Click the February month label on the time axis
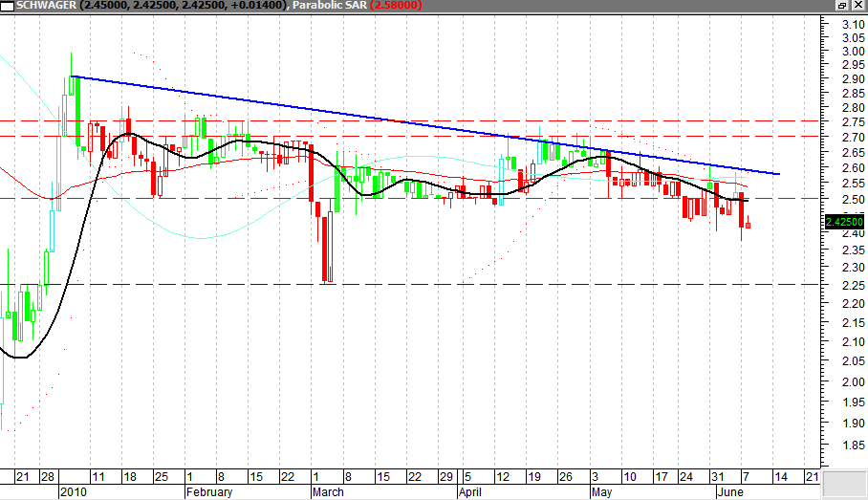 pos(209,492)
